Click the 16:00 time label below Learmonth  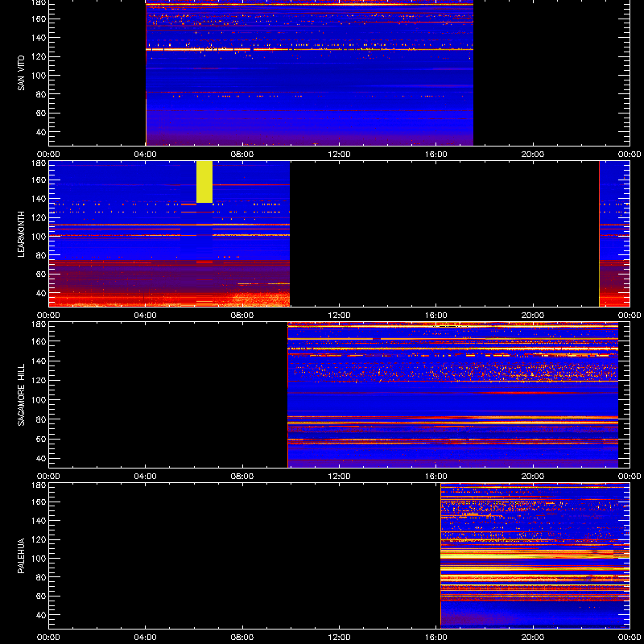[x=436, y=316]
